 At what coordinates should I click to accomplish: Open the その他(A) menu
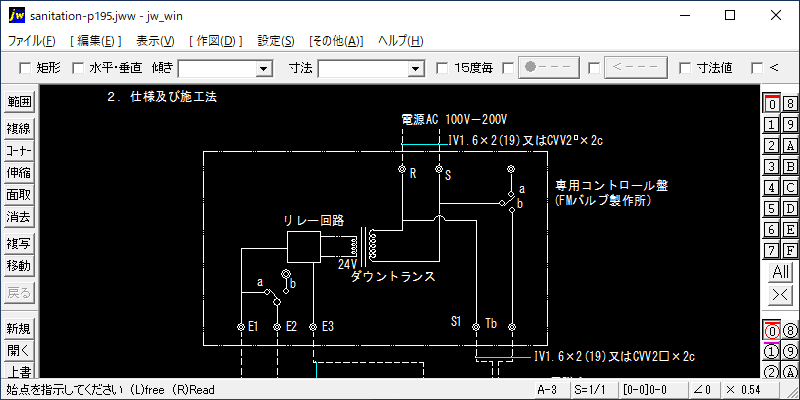336,41
